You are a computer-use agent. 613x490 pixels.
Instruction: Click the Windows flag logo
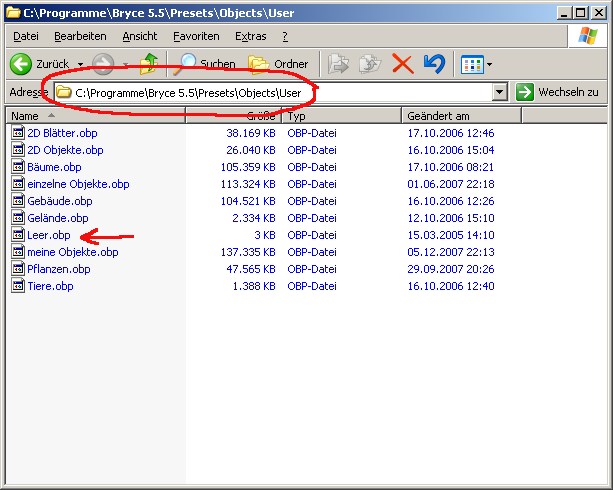click(588, 36)
